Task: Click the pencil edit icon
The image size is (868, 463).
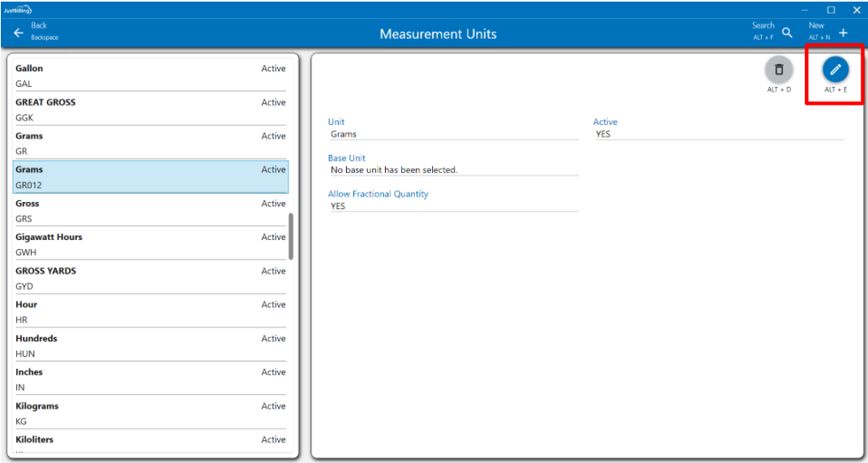Action: 836,70
